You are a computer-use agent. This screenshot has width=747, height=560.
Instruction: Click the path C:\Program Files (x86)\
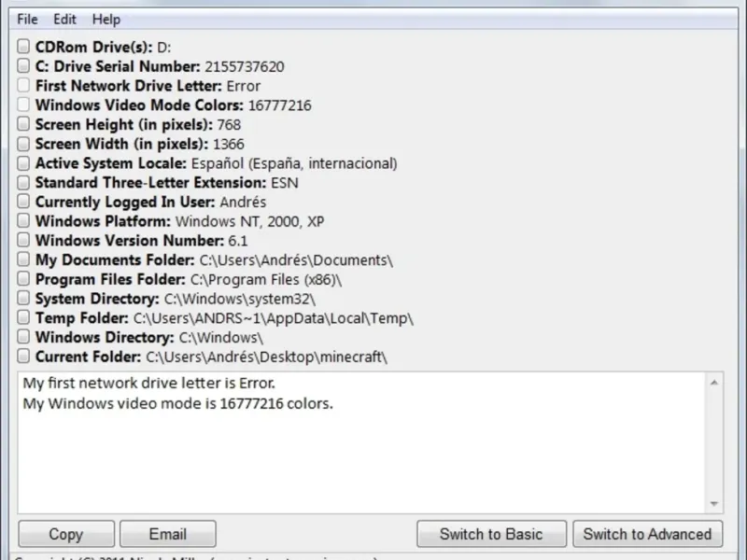pyautogui.click(x=266, y=279)
